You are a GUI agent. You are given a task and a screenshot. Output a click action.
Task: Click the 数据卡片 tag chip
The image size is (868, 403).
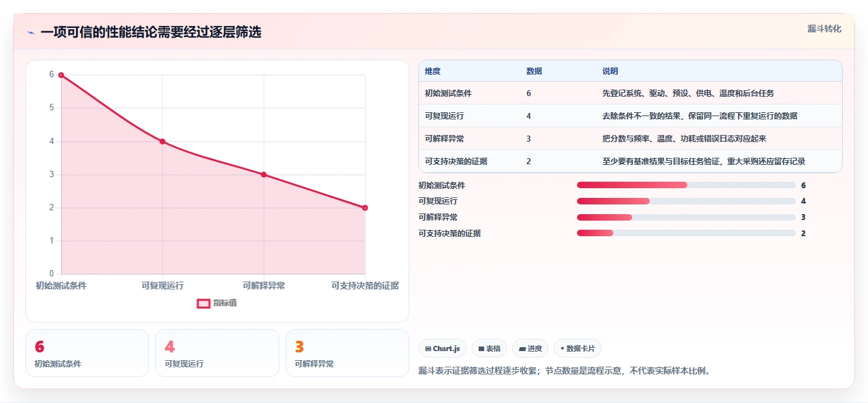point(578,348)
